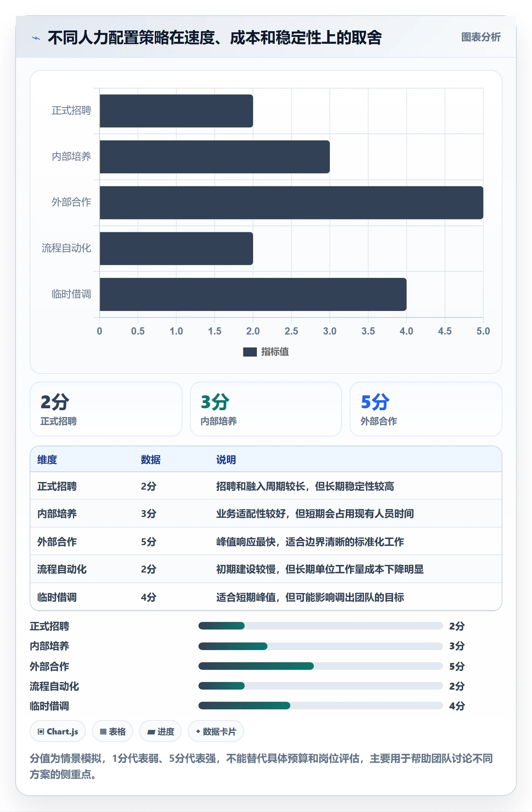Click the 表格 tag chip

click(112, 731)
